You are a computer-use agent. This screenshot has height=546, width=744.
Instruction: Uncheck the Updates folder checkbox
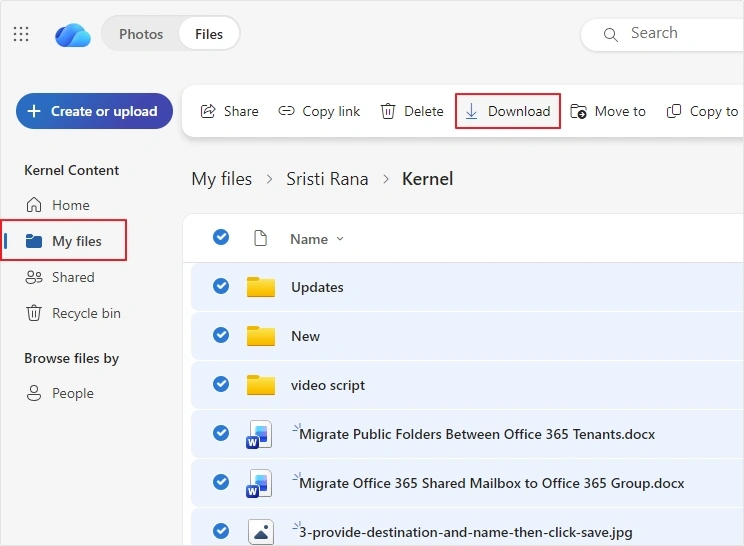pyautogui.click(x=221, y=286)
